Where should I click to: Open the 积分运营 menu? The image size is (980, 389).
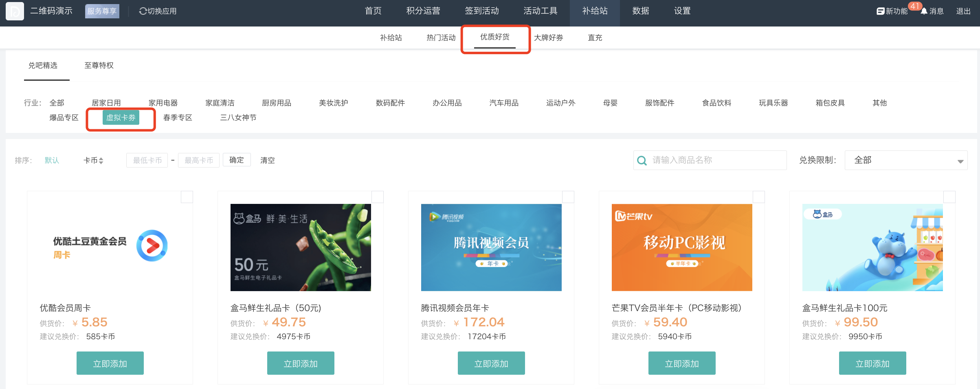[423, 11]
